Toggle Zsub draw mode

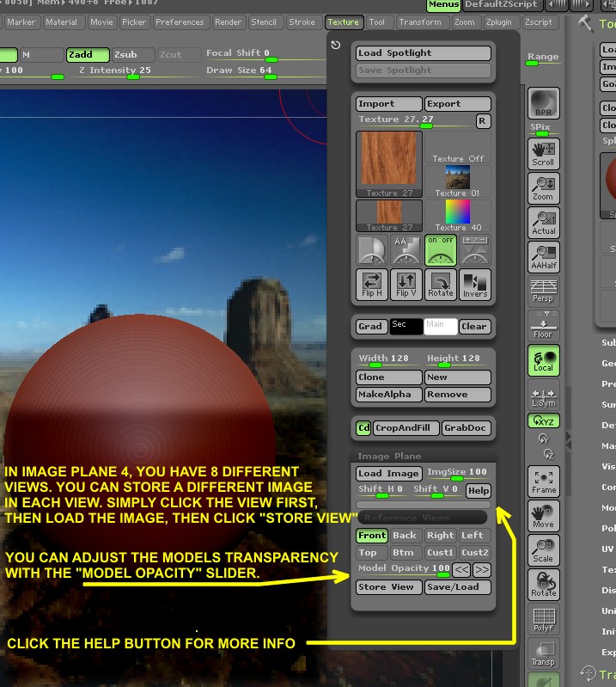pyautogui.click(x=133, y=55)
